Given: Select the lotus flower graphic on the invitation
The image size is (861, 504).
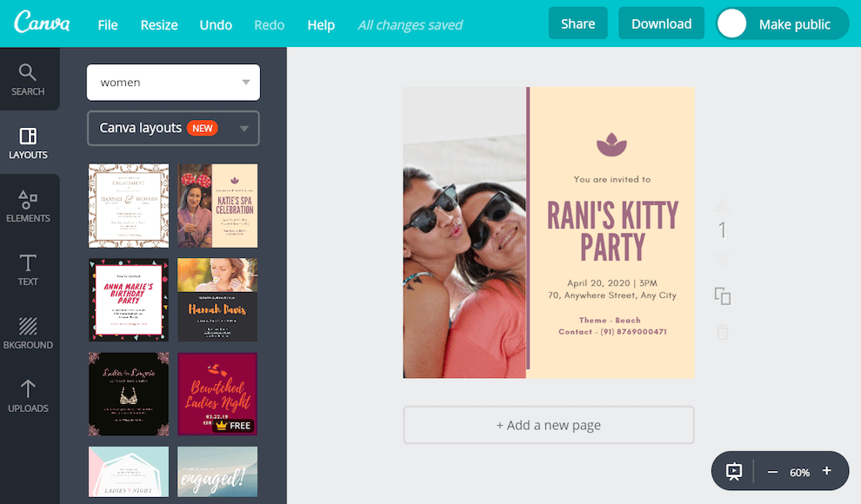Looking at the screenshot, I should [x=613, y=144].
